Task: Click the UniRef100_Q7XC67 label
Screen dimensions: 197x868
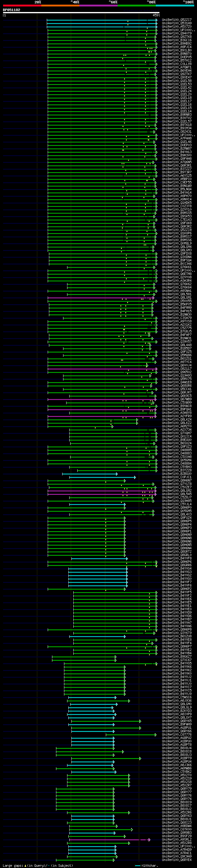Action: coord(177,660)
